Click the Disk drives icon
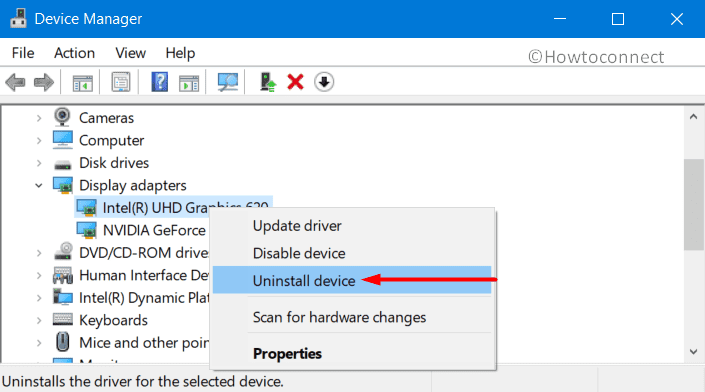This screenshot has width=705, height=392. pyautogui.click(x=62, y=165)
